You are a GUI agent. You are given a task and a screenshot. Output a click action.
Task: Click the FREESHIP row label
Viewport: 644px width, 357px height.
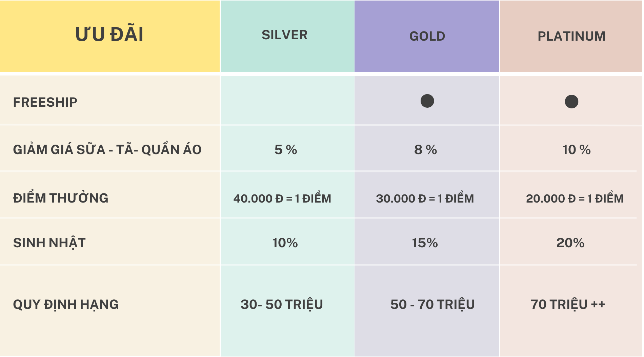tap(45, 102)
